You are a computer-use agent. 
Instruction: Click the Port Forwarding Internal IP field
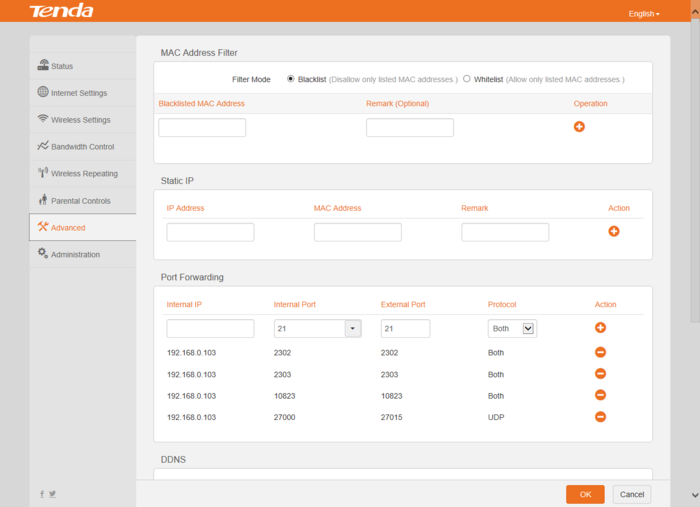pyautogui.click(x=210, y=328)
